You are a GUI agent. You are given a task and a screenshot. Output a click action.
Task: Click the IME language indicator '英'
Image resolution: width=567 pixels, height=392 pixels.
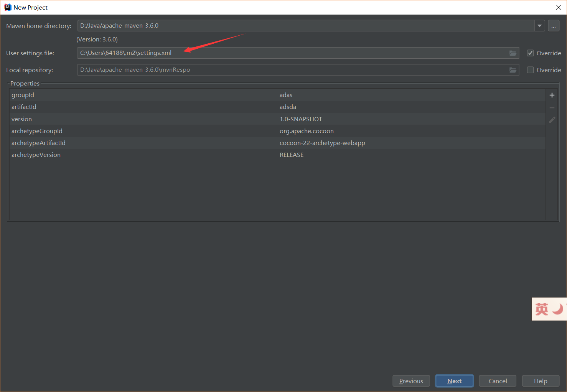(x=542, y=309)
